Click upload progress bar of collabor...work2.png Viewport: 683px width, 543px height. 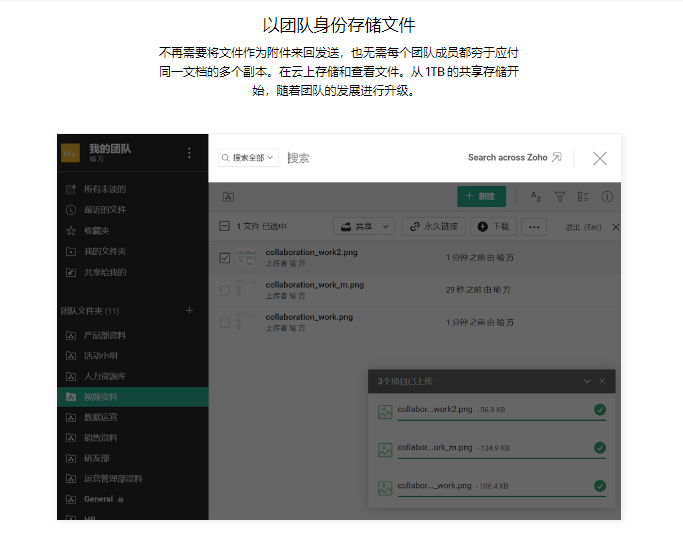point(502,420)
